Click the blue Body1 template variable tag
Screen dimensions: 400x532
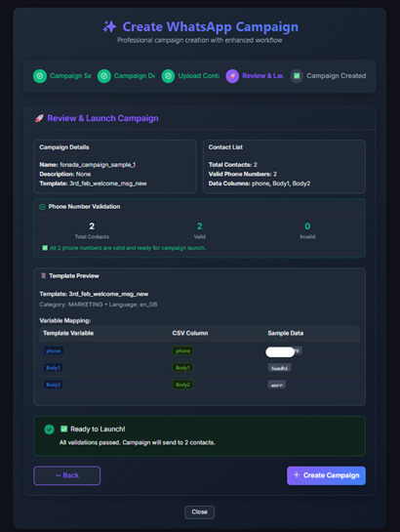[x=53, y=368]
